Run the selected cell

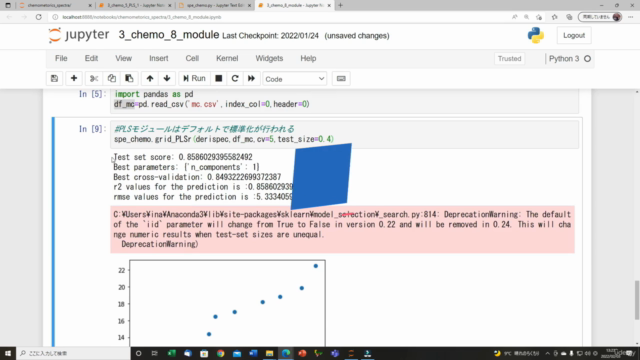tap(194, 78)
